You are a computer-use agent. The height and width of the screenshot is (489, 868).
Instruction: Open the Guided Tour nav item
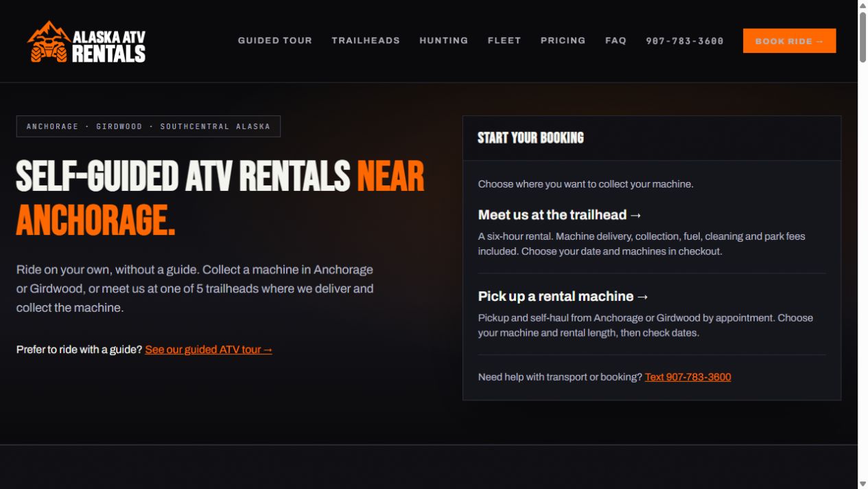[x=275, y=41]
